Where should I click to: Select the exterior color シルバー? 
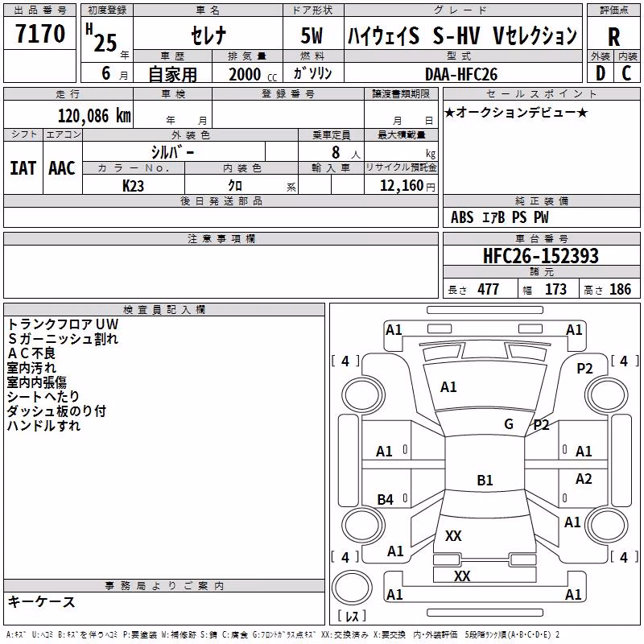[173, 152]
